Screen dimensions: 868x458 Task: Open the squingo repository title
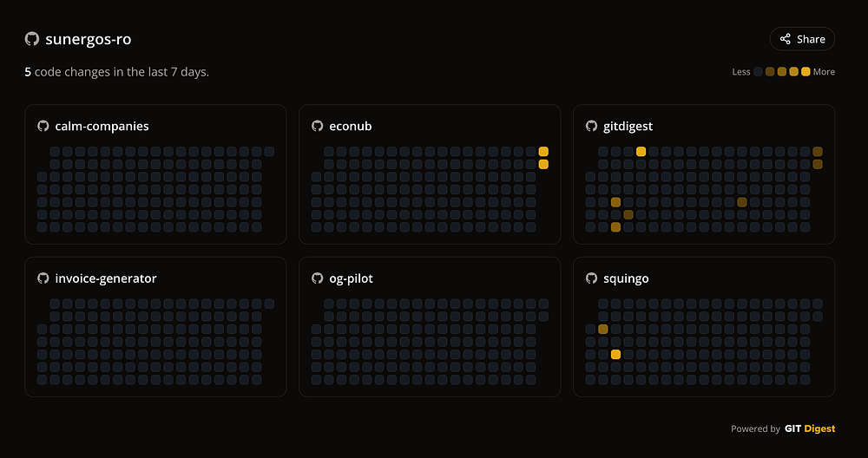[x=626, y=278]
